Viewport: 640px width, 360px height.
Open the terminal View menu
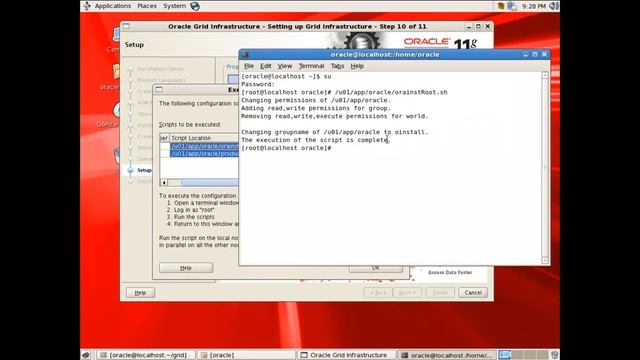click(284, 66)
